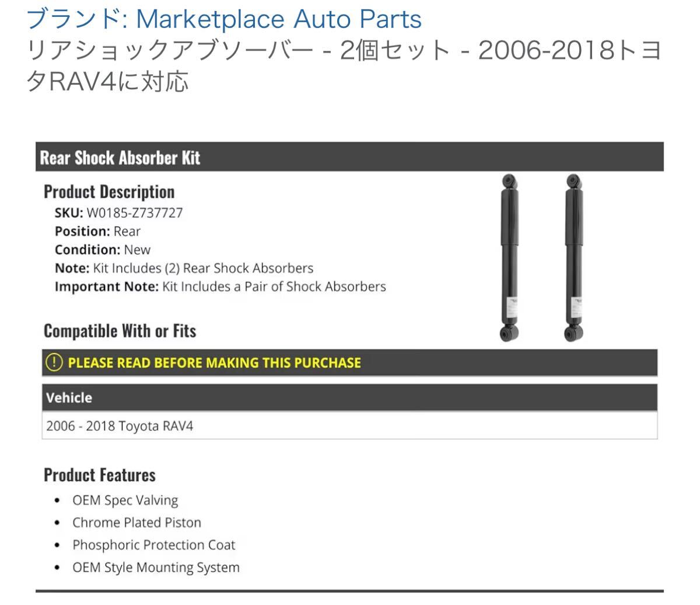700x605 pixels.
Task: Open the Marketplace Auto Parts brand link
Action: click(224, 19)
